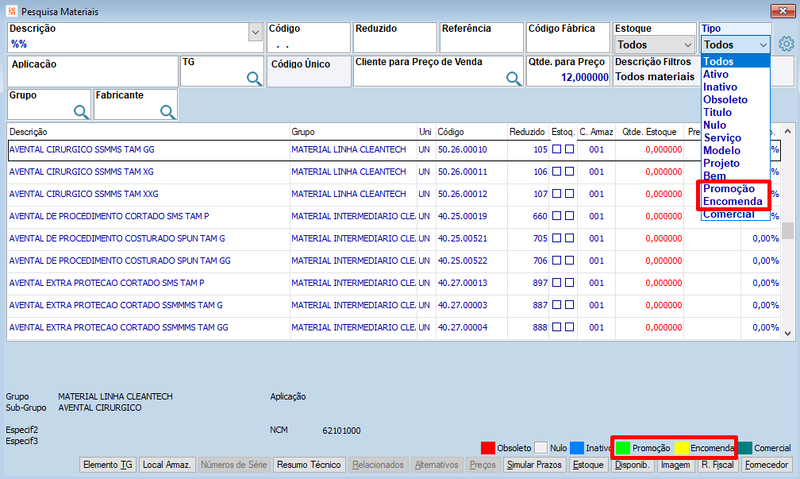
Task: Click the red Obsoleto legend square
Action: pyautogui.click(x=488, y=448)
